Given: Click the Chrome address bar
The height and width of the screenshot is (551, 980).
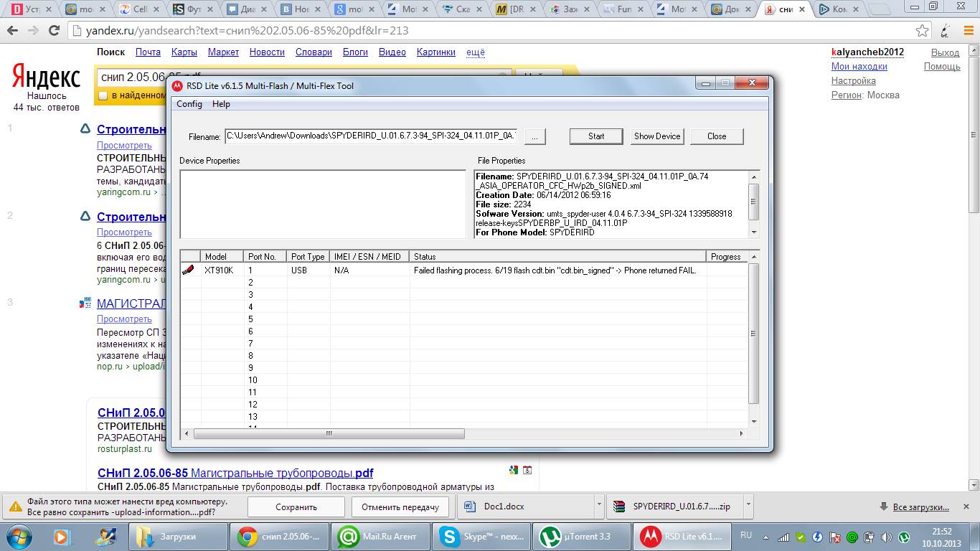Looking at the screenshot, I should [491, 31].
